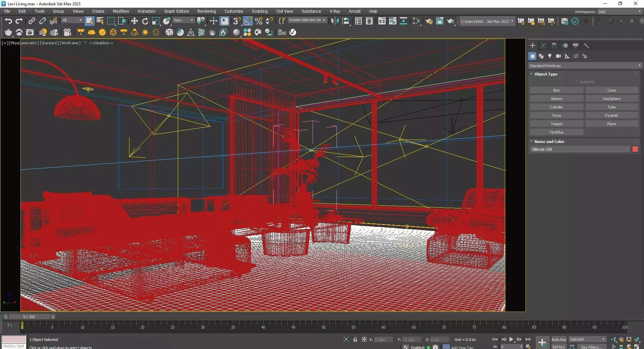Activate the Select and Scale tool
644x349 pixels.
(x=156, y=21)
